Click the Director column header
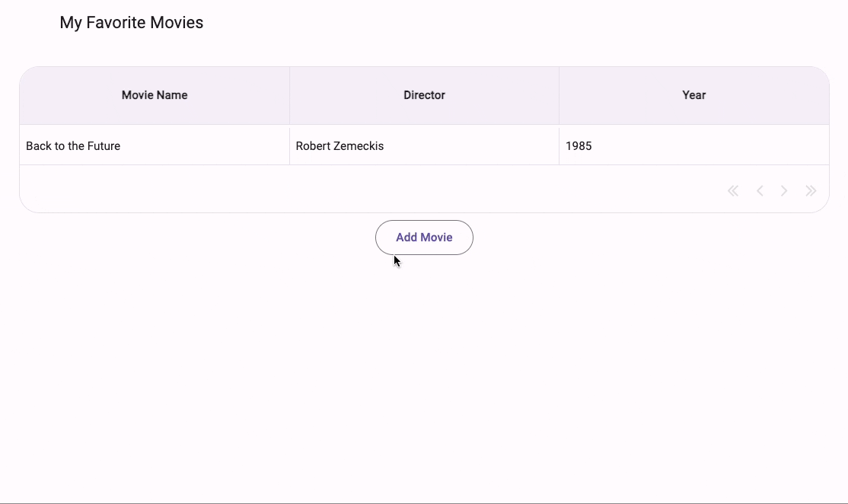This screenshot has height=504, width=848. click(x=424, y=94)
